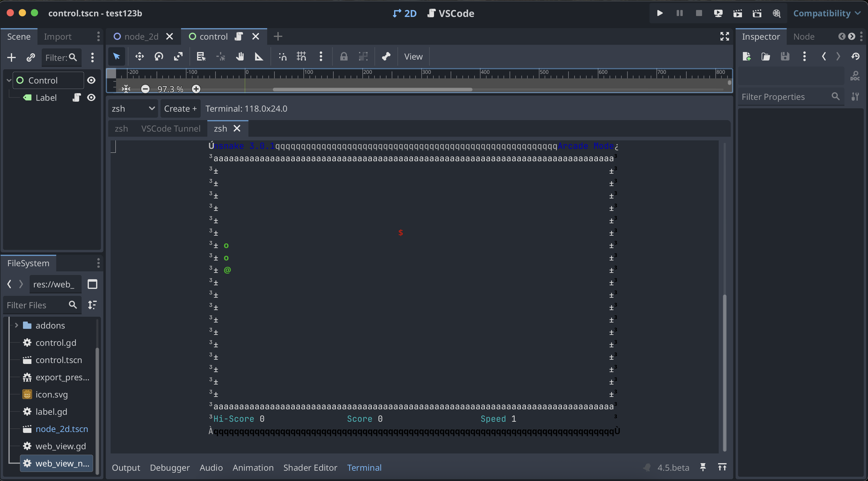Open the script attached to Label

(x=76, y=97)
